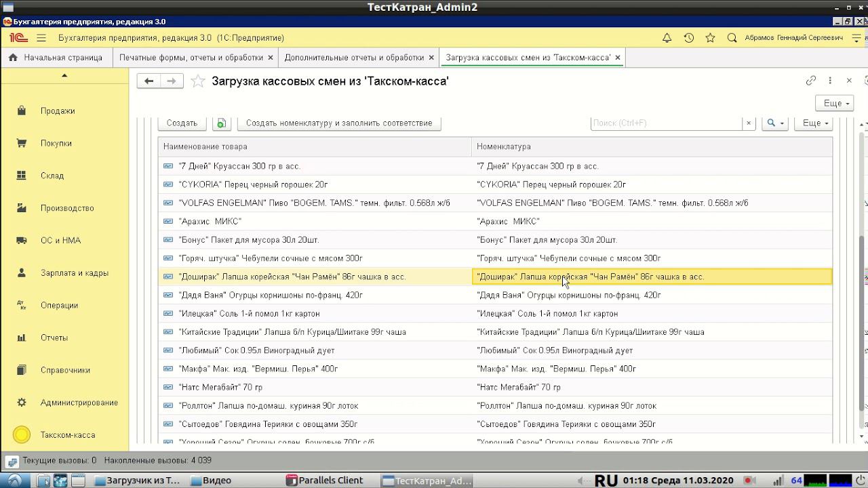Copy link using the chain icon

[811, 81]
